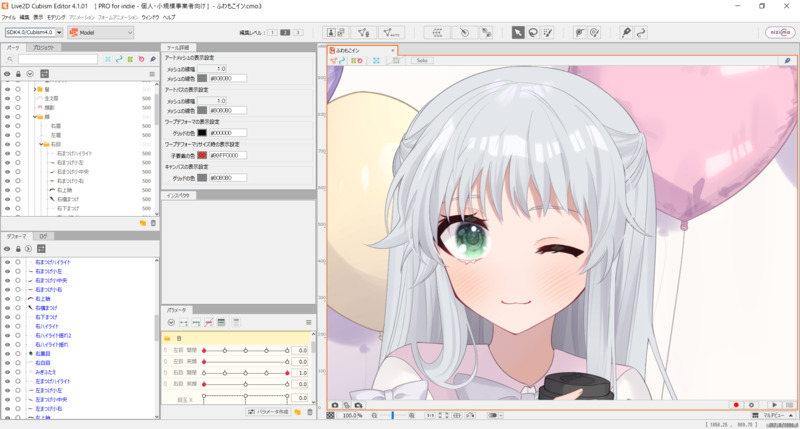Expand the 髪 folder in Parts tree

click(35, 89)
